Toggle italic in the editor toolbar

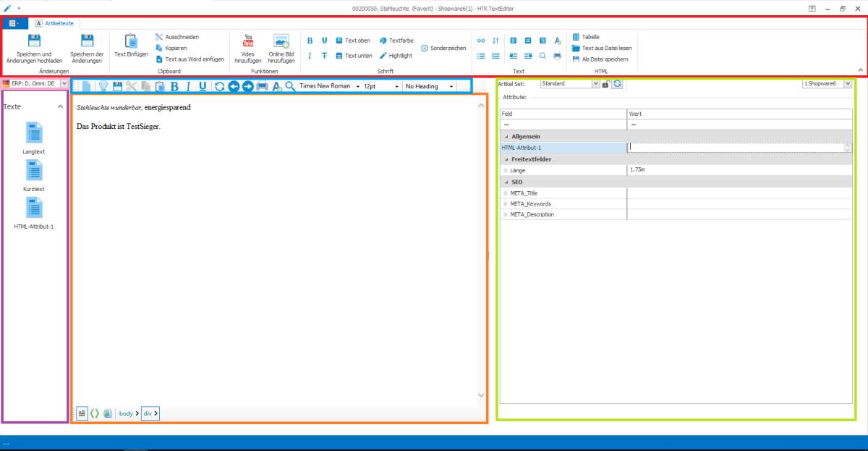click(188, 86)
